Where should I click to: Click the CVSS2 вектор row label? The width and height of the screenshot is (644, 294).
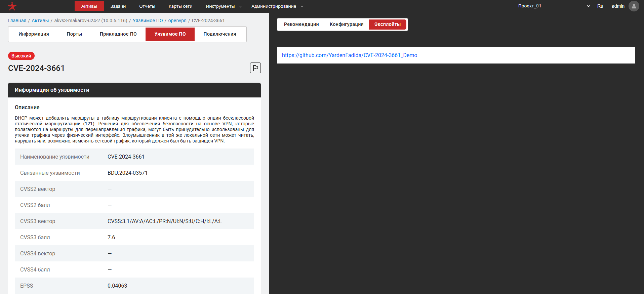pyautogui.click(x=38, y=189)
